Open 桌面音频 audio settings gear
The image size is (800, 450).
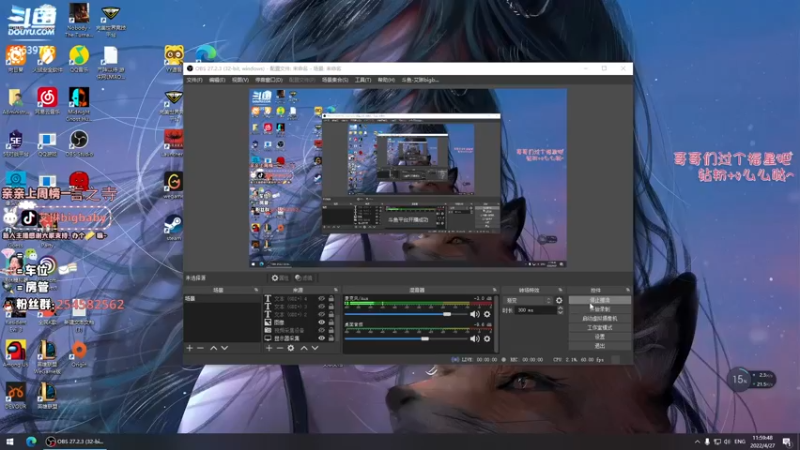(x=487, y=339)
